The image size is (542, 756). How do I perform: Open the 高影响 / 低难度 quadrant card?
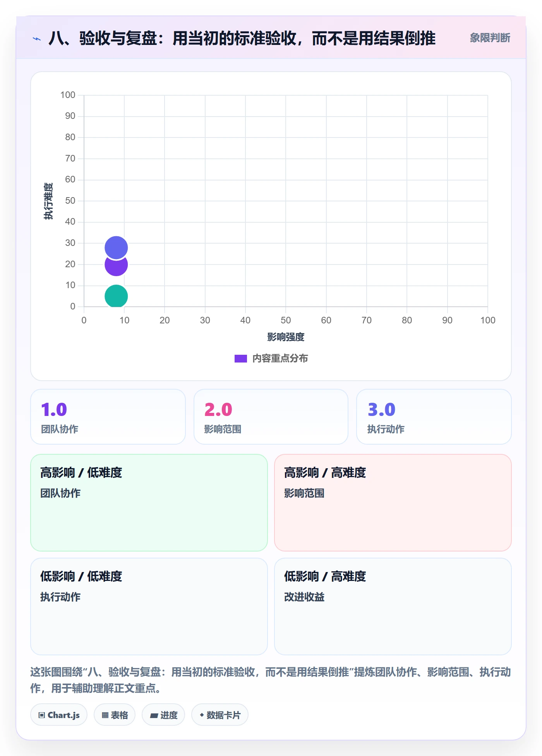tap(149, 503)
